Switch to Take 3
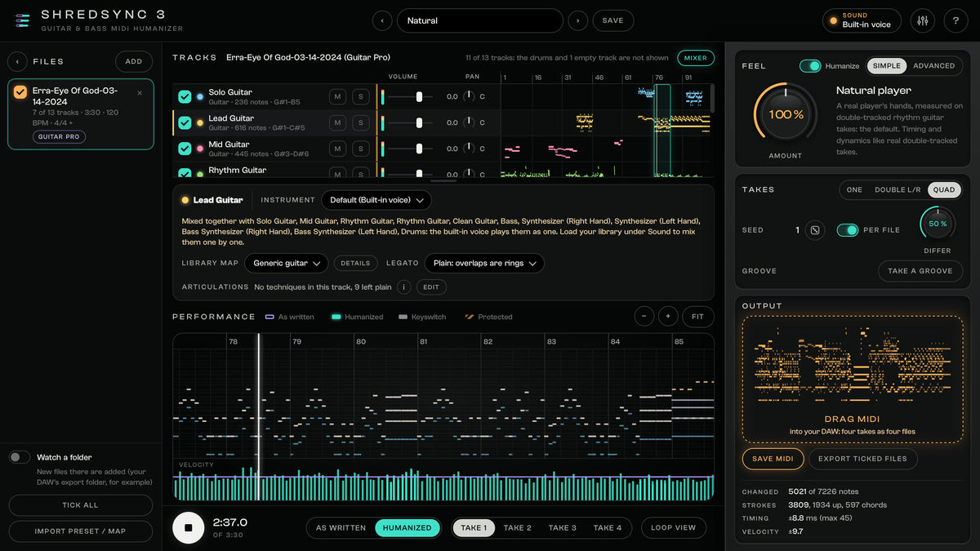The width and height of the screenshot is (980, 551). point(562,527)
